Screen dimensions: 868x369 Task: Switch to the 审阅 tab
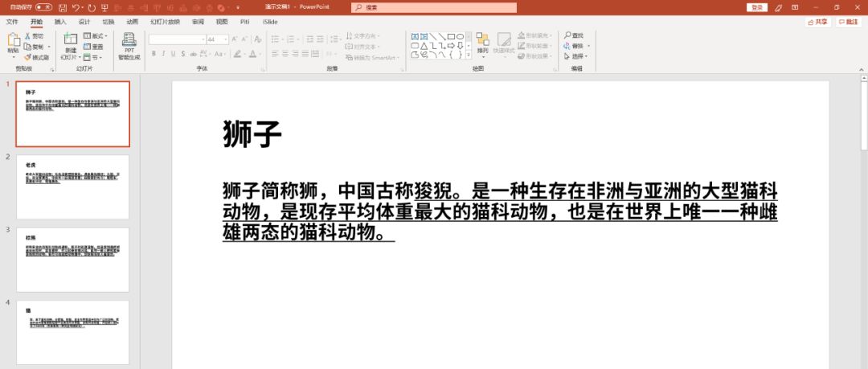[198, 22]
